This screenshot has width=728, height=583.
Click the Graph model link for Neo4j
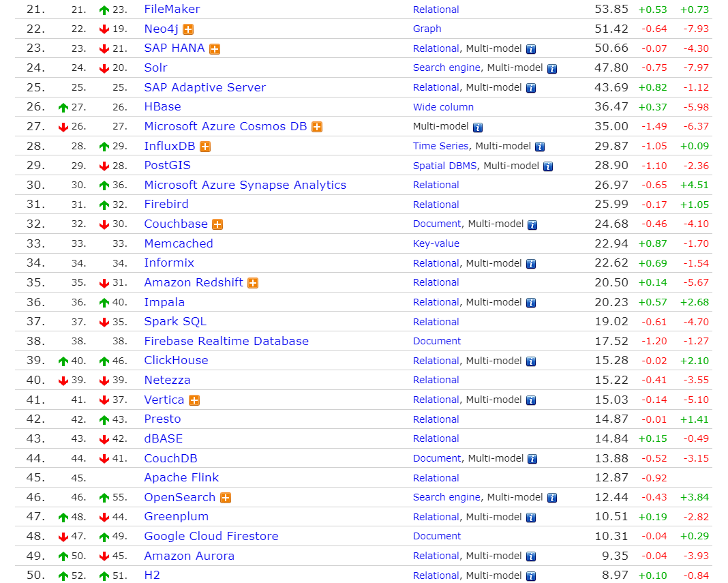coord(427,29)
